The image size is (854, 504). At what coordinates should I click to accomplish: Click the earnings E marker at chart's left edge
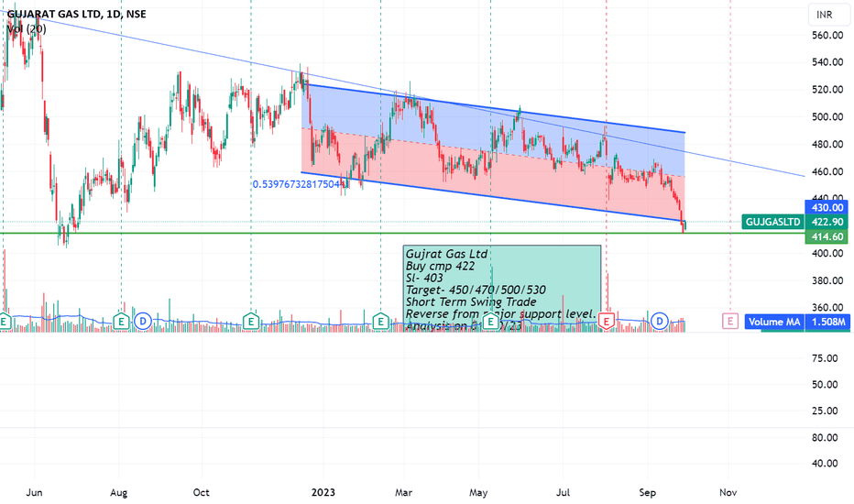tap(4, 322)
